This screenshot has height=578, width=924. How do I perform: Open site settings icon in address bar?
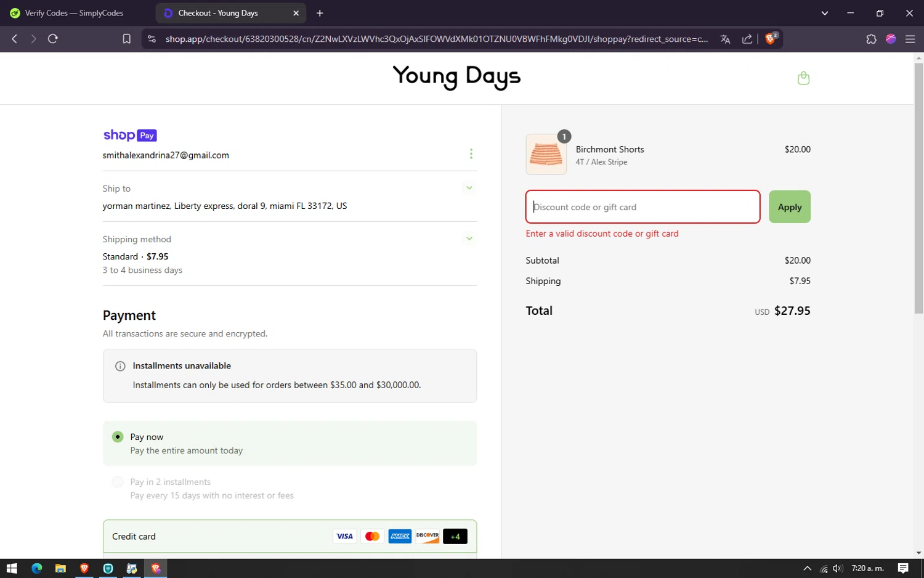pyautogui.click(x=152, y=39)
